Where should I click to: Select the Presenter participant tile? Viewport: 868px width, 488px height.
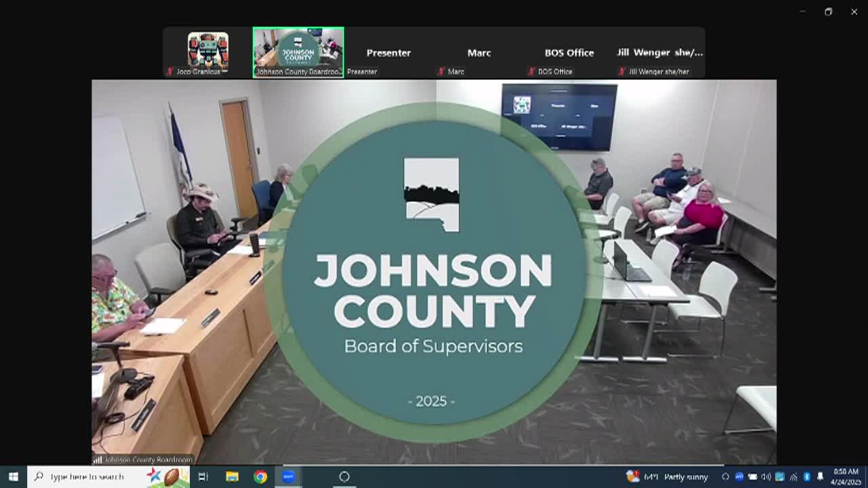(x=389, y=52)
